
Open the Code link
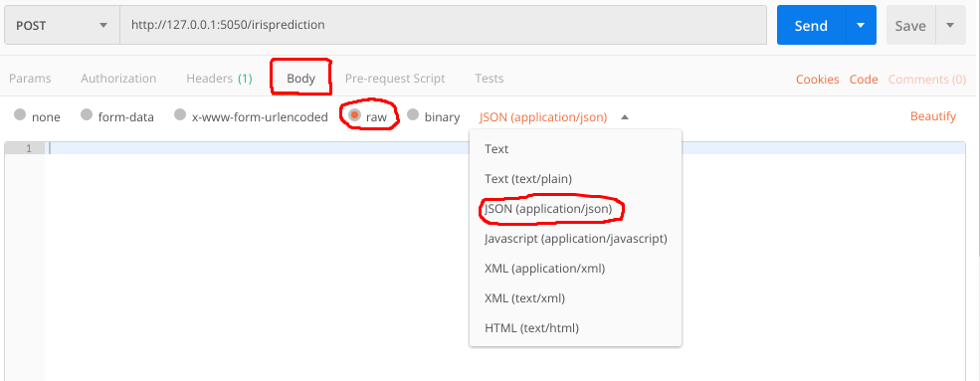point(864,80)
